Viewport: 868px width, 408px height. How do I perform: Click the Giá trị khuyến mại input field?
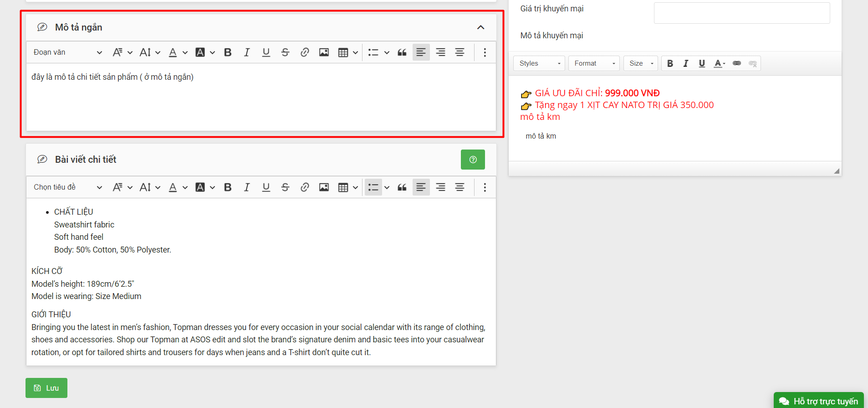pyautogui.click(x=741, y=13)
